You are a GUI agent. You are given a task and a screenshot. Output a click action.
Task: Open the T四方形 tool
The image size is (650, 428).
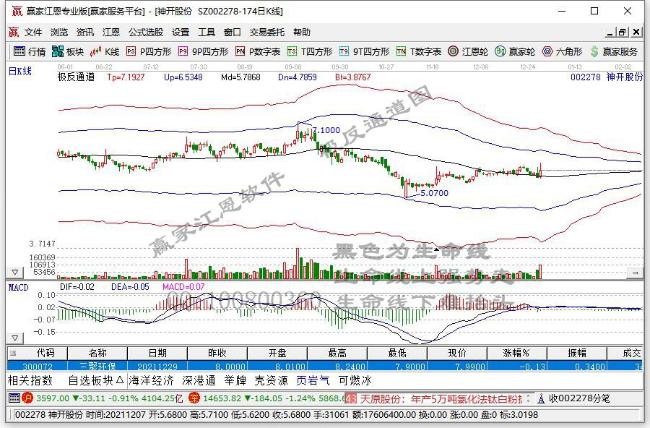(310, 51)
